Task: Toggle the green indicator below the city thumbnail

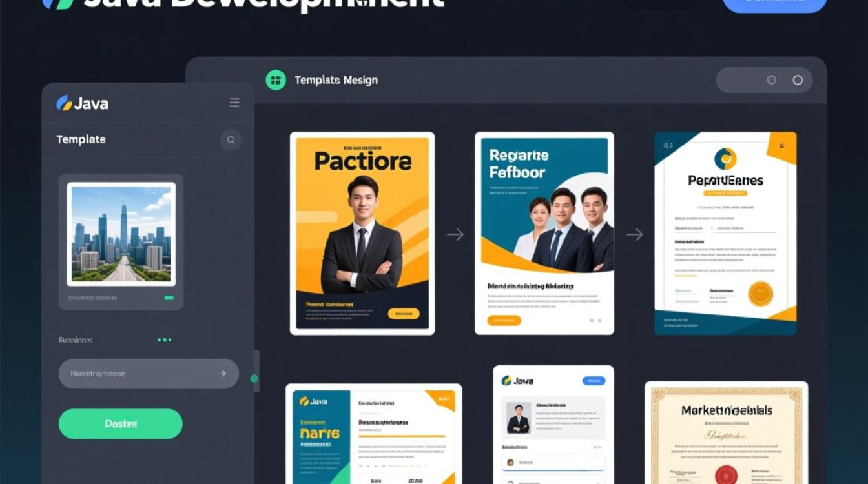Action: pyautogui.click(x=169, y=298)
